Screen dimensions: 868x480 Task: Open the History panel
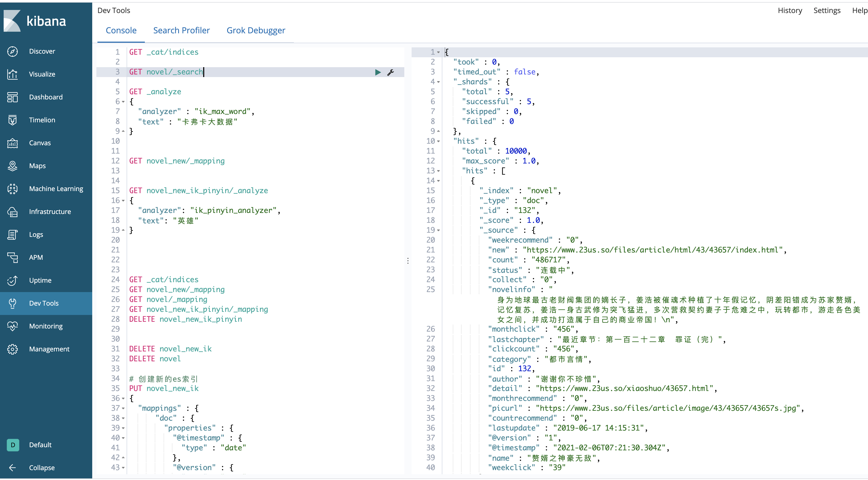click(x=790, y=10)
